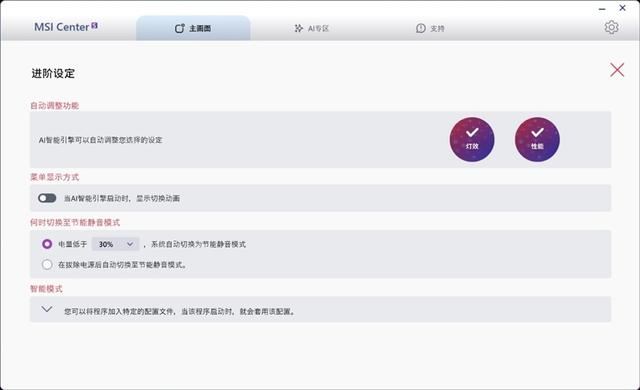Image resolution: width=640 pixels, height=390 pixels.
Task: Select the unplugged power radio option
Action: [x=47, y=264]
